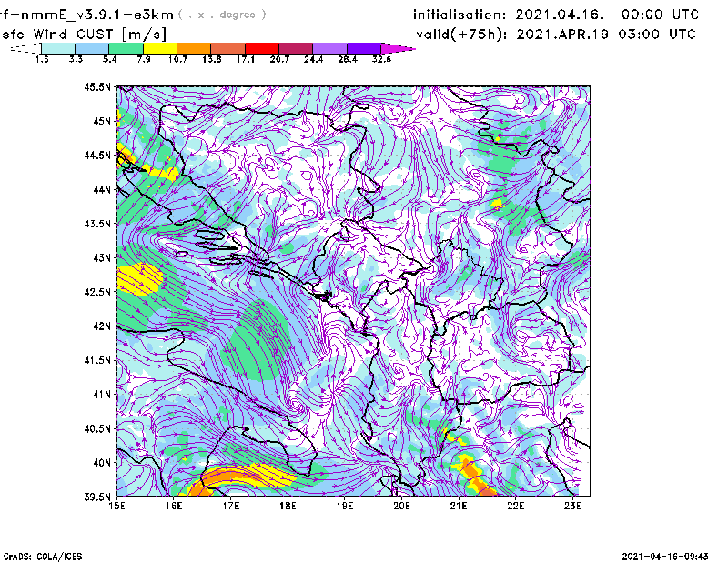Click the small yellow gust spot near 44N 21.7E

(x=497, y=204)
